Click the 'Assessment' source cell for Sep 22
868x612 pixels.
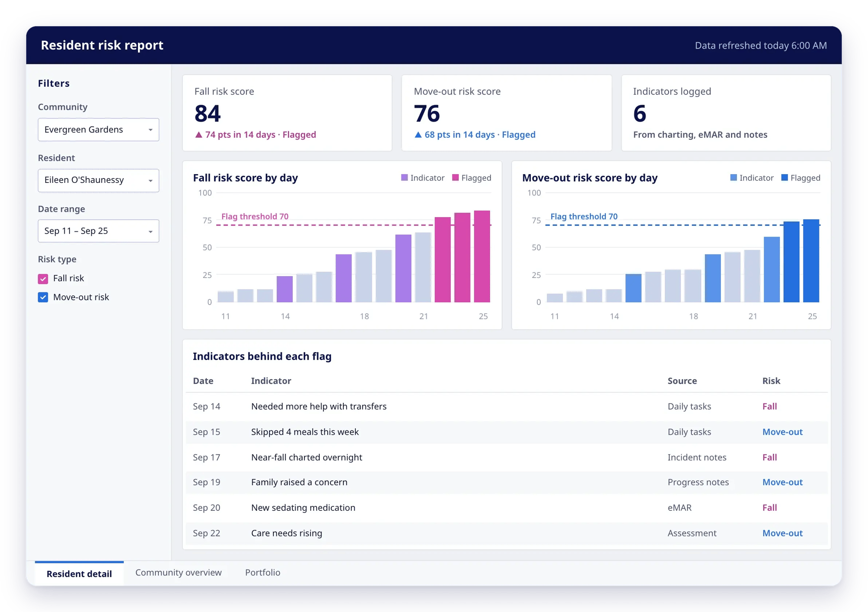[692, 533]
